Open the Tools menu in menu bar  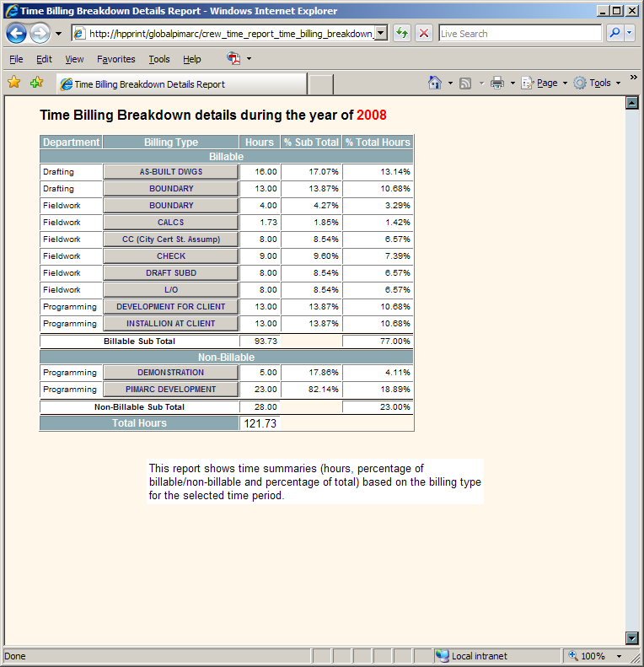tap(159, 59)
